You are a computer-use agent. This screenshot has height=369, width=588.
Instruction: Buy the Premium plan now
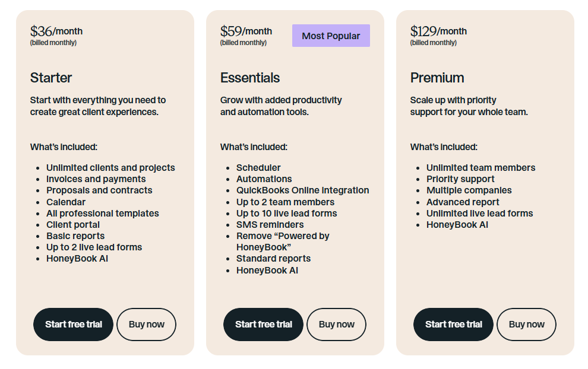526,325
